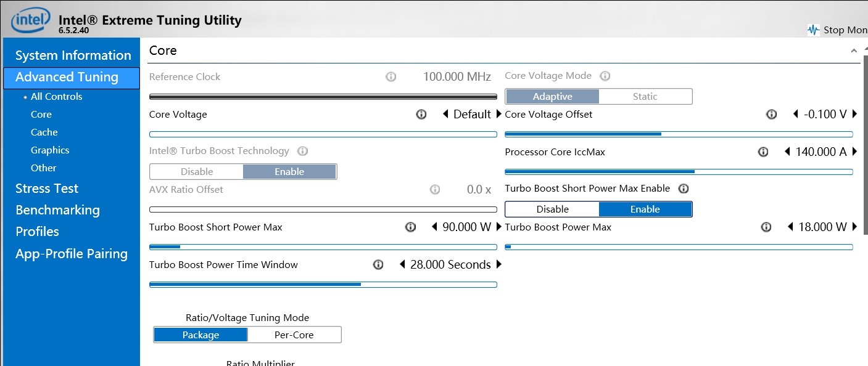Increase Turbo Boost Power Max value

[854, 227]
